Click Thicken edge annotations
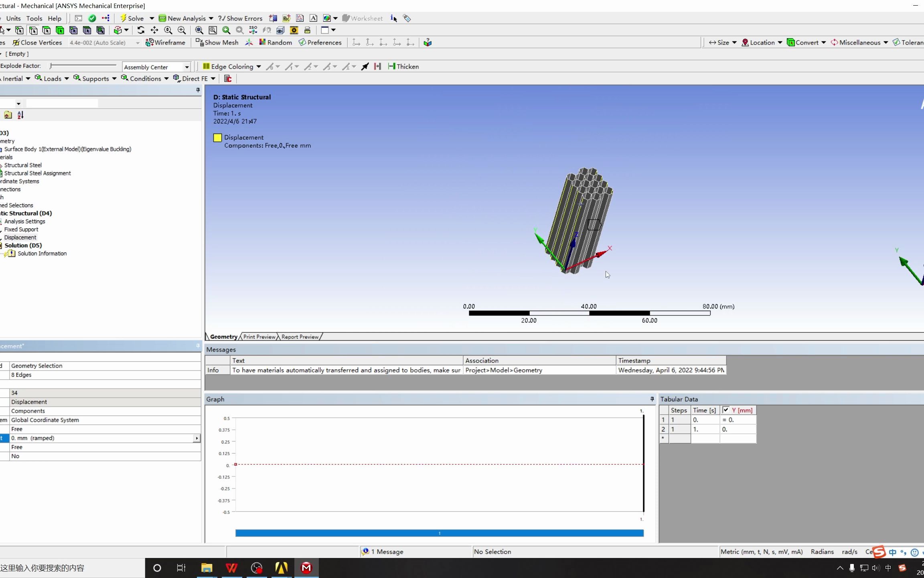Viewport: 924px width, 578px height. point(403,67)
